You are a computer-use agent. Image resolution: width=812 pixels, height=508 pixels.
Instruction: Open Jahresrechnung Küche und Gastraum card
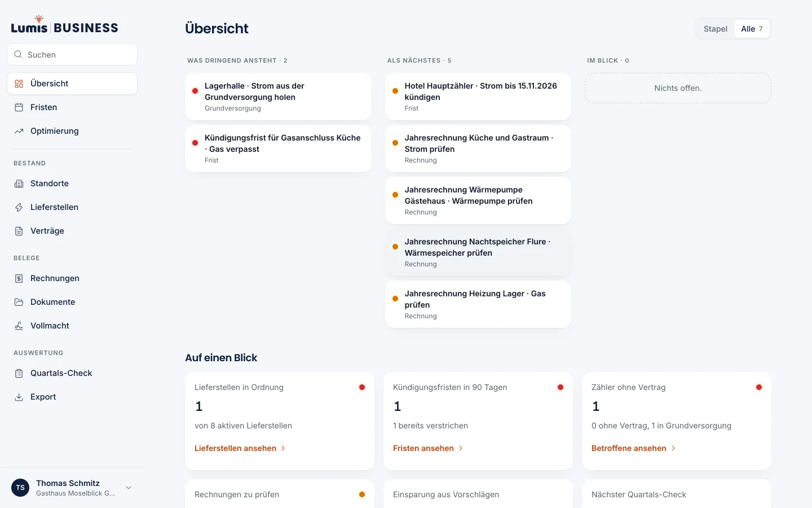[478, 148]
